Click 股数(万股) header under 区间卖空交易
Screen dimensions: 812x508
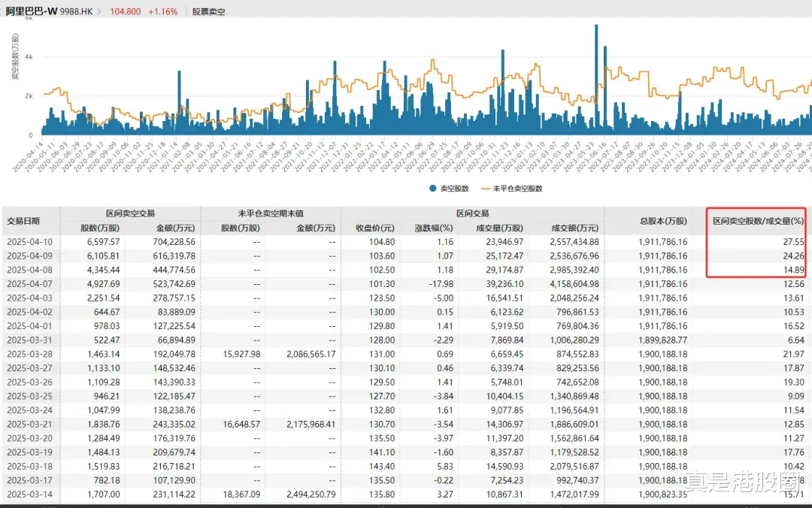(100, 228)
